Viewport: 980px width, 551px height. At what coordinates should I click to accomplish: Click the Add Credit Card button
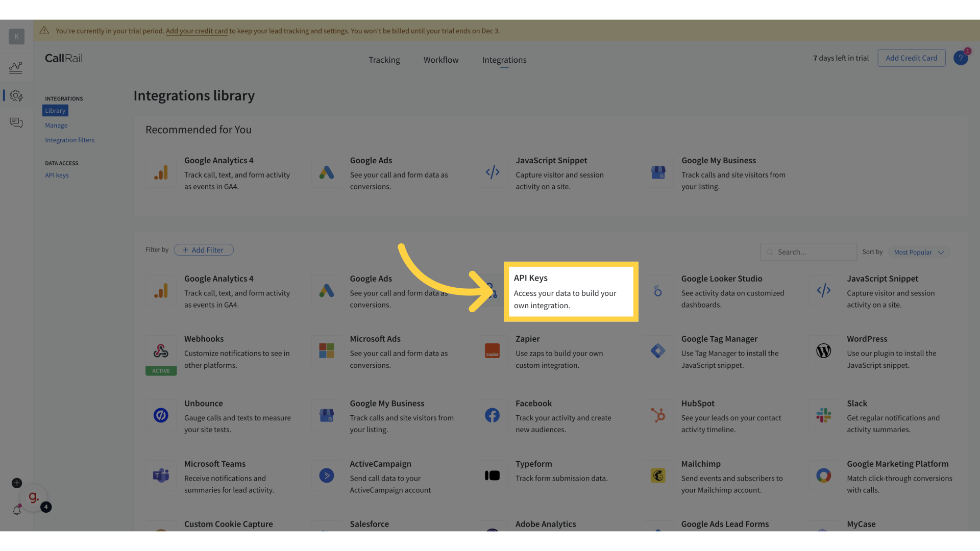pos(912,58)
